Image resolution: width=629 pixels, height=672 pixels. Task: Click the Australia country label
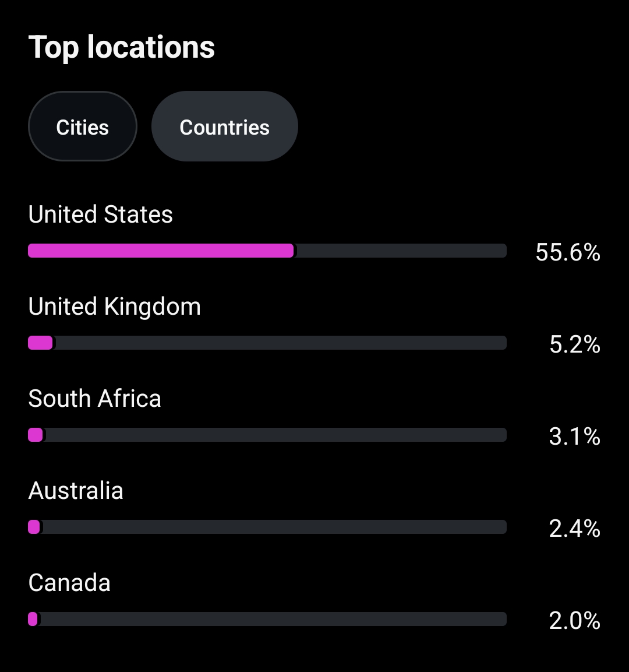(x=76, y=491)
